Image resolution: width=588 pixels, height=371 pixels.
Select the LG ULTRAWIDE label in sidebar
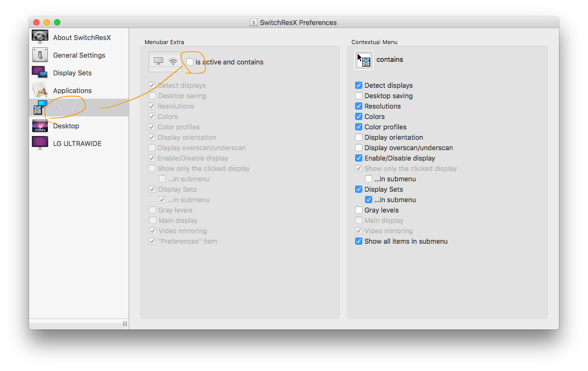click(77, 143)
